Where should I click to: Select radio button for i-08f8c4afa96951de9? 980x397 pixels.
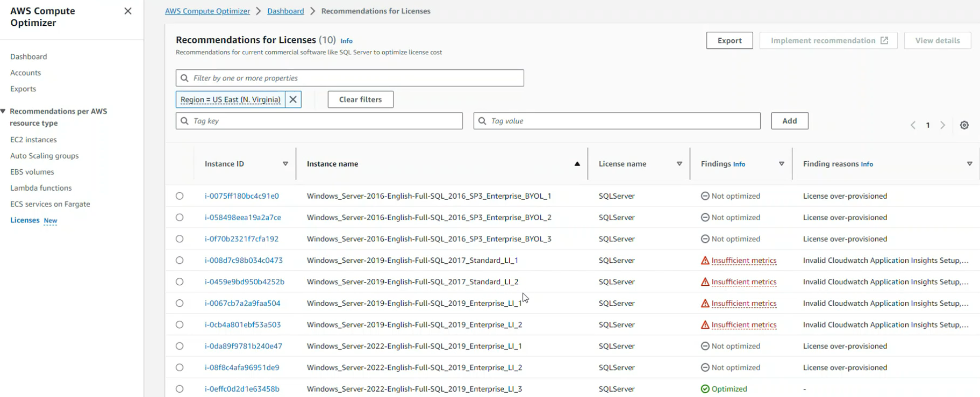click(180, 368)
